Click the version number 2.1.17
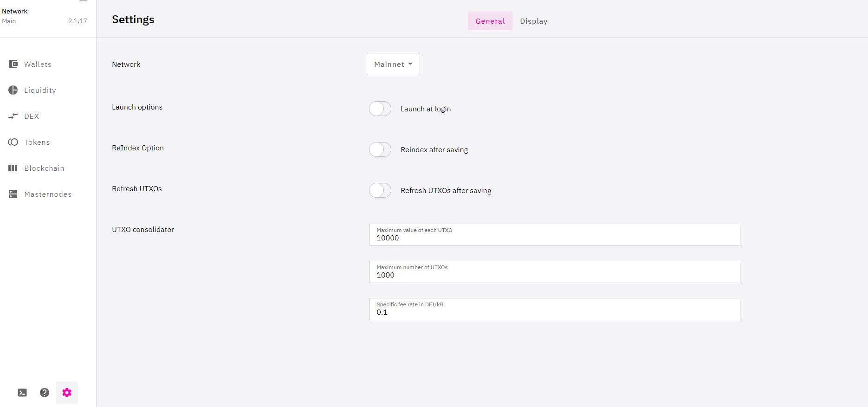Viewport: 868px width, 407px height. (78, 21)
